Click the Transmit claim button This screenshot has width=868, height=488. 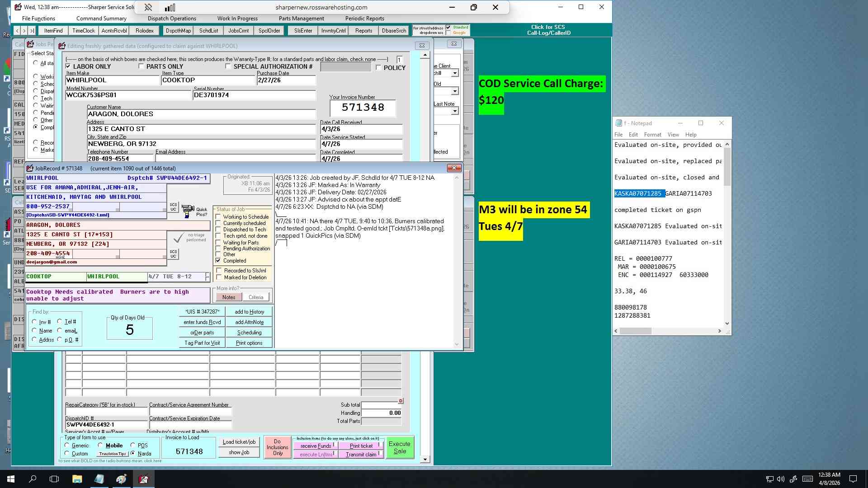(361, 455)
